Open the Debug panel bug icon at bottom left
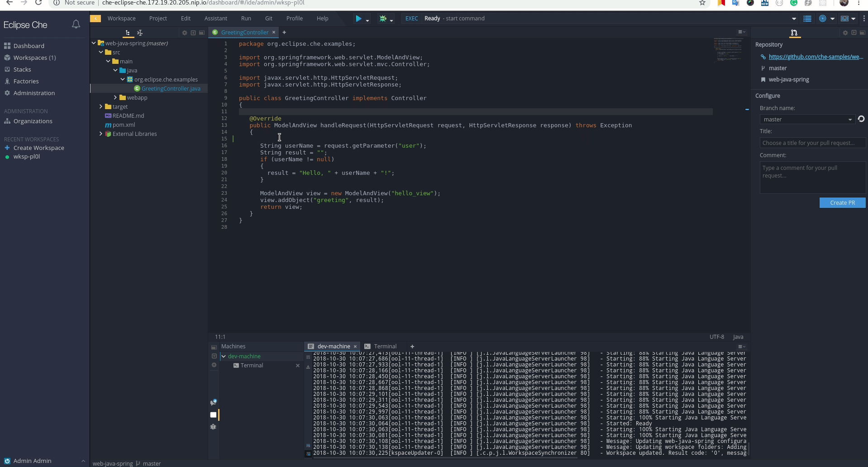Image resolution: width=868 pixels, height=467 pixels. pos(213,427)
